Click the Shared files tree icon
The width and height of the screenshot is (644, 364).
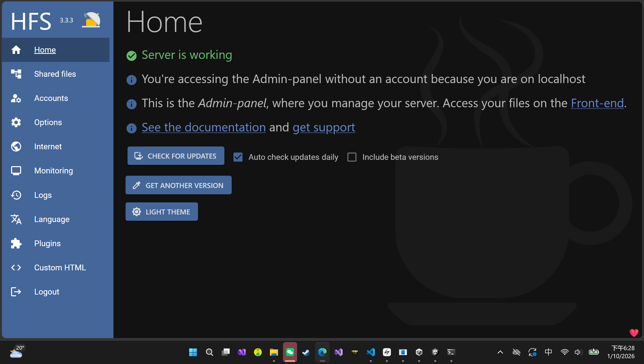click(16, 74)
